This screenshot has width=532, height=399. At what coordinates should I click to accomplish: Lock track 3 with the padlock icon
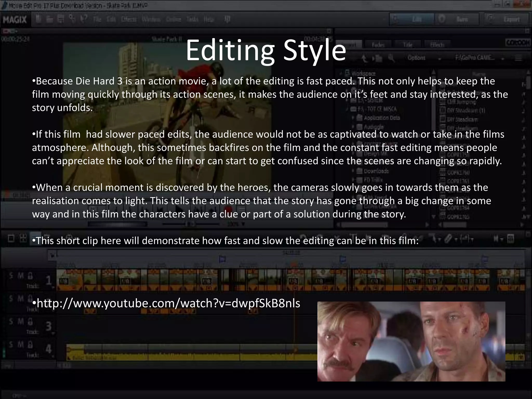[30, 322]
